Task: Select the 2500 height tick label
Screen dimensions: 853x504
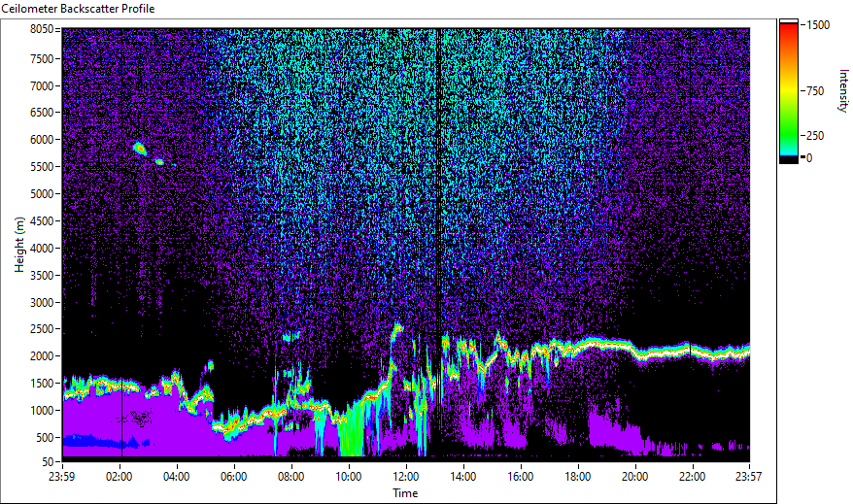Action: [x=42, y=329]
